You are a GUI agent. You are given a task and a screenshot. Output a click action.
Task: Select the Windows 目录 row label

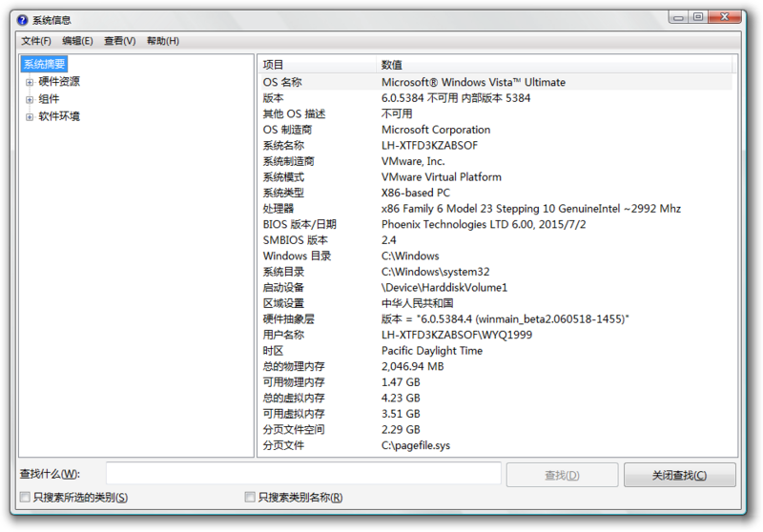pos(297,256)
